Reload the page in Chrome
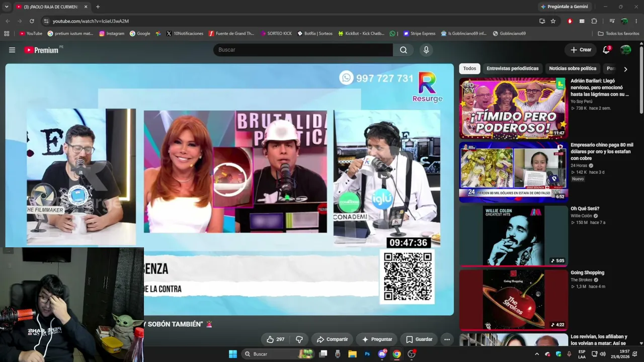 [x=32, y=21]
